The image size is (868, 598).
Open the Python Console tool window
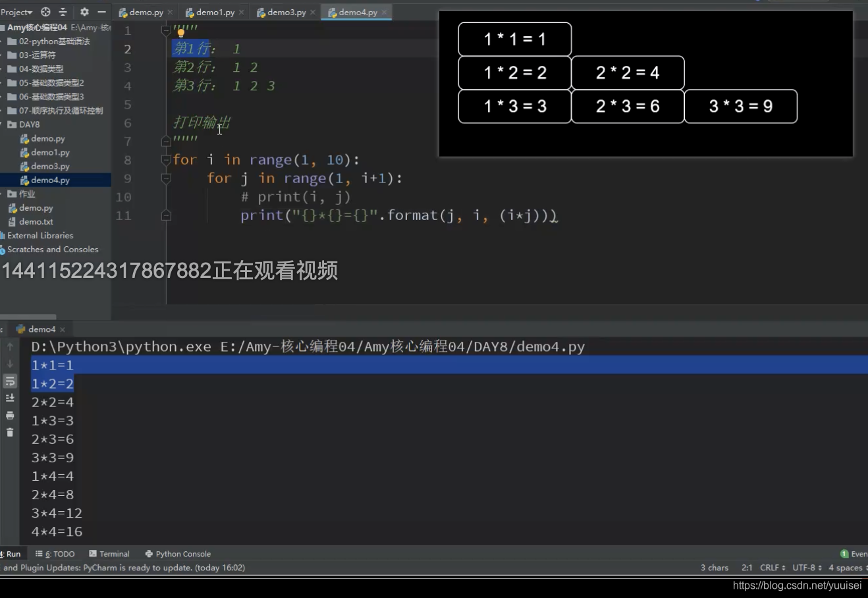click(x=178, y=554)
